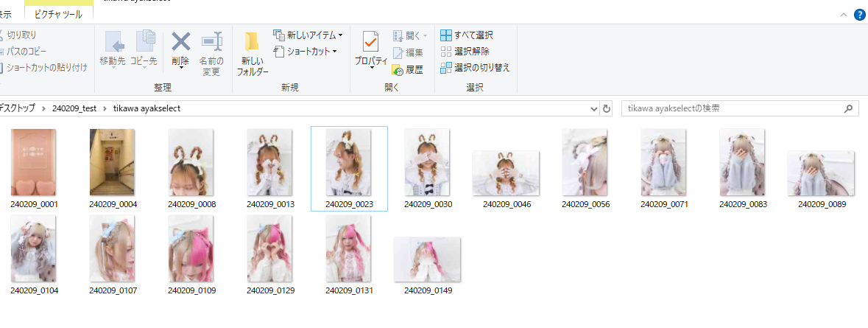Viewport: 868px width, 328px height.
Task: Create a New folder (新しいフォルダー)
Action: [253, 53]
